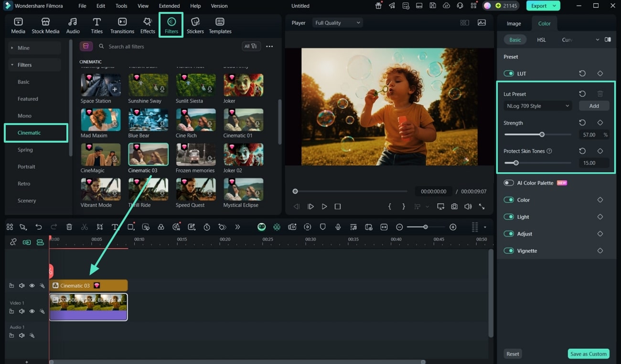The image size is (621, 364).
Task: Toggle the Vignette switch
Action: (509, 250)
